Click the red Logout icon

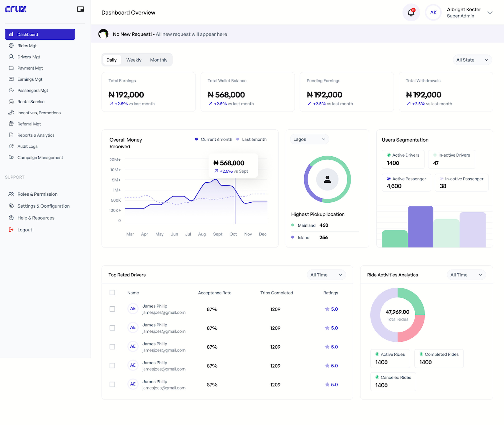pyautogui.click(x=11, y=230)
